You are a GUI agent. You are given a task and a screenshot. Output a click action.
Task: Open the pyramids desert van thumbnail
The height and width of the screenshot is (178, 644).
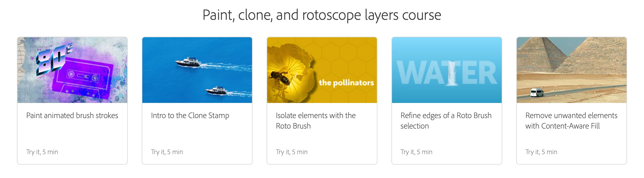pos(572,70)
